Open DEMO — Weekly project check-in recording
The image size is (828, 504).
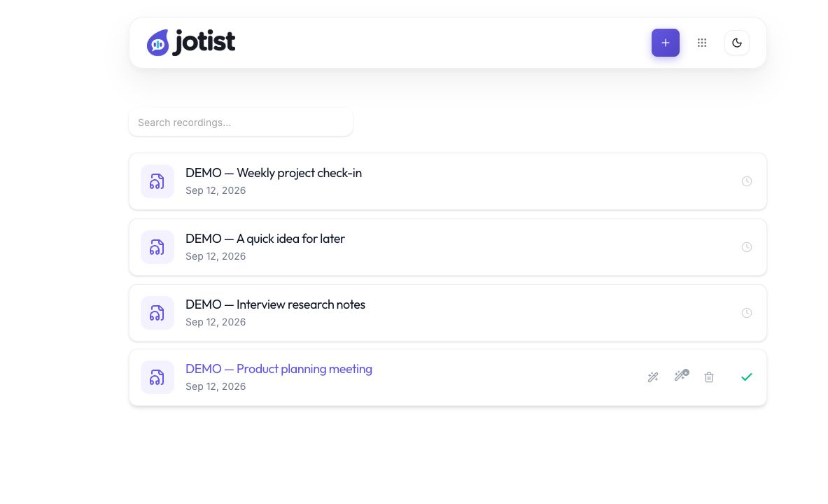pos(274,174)
